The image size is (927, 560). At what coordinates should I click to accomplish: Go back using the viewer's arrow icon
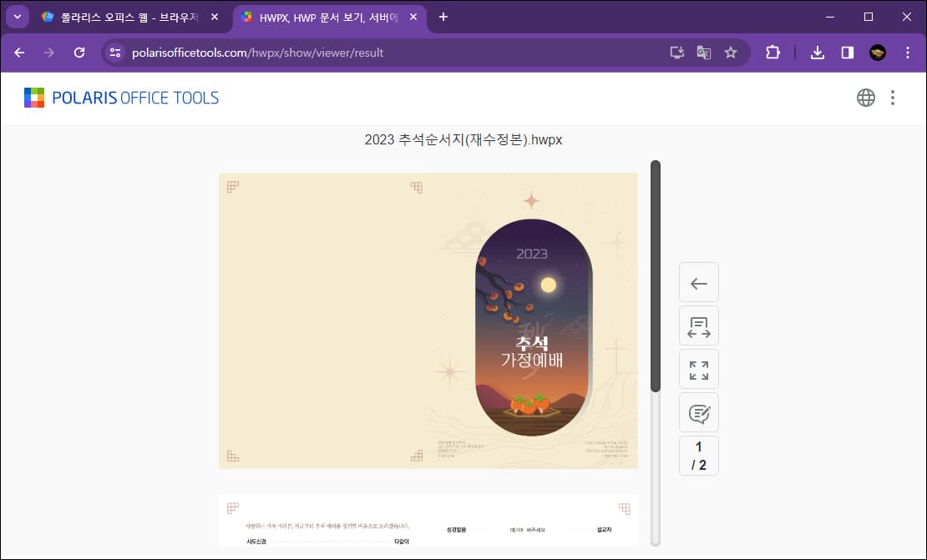(699, 282)
